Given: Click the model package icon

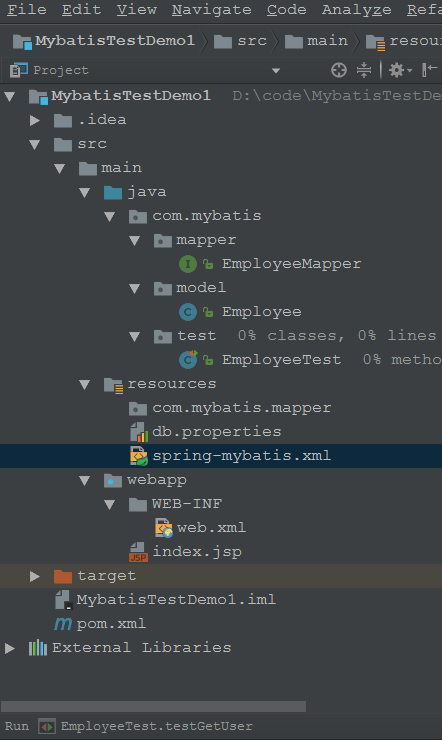Looking at the screenshot, I should click(x=163, y=288).
